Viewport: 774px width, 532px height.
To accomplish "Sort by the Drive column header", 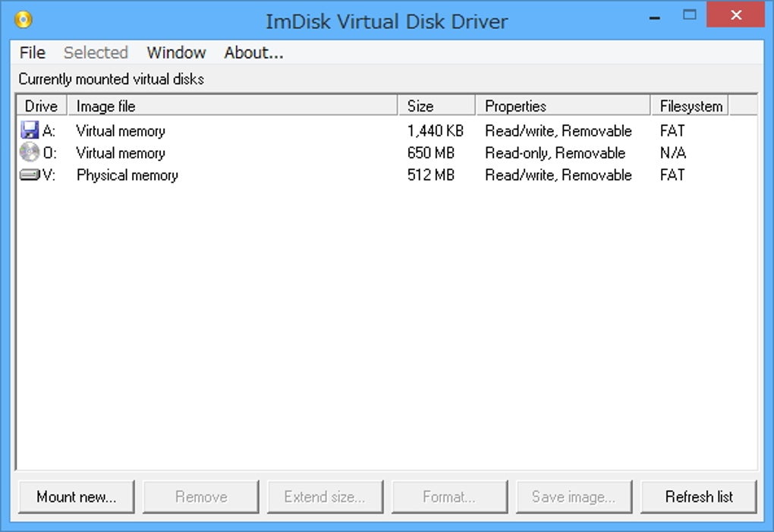I will click(x=42, y=105).
